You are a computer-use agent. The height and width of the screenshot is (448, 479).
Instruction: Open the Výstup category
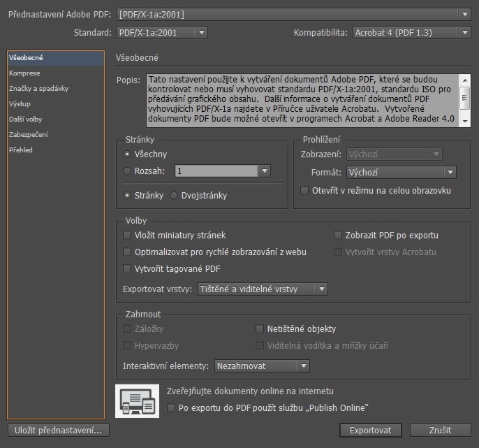[x=56, y=103]
